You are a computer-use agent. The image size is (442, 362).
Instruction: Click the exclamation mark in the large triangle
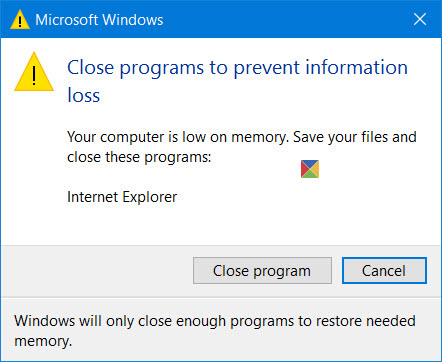34,75
